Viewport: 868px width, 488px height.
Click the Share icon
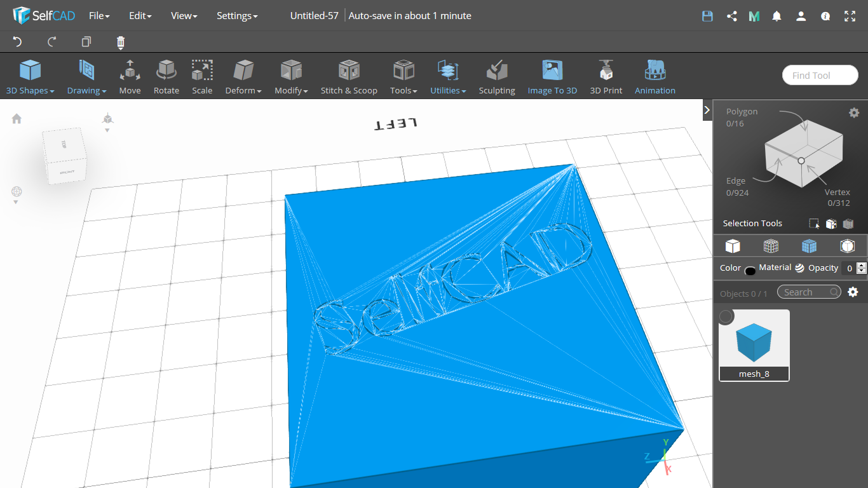click(x=731, y=17)
